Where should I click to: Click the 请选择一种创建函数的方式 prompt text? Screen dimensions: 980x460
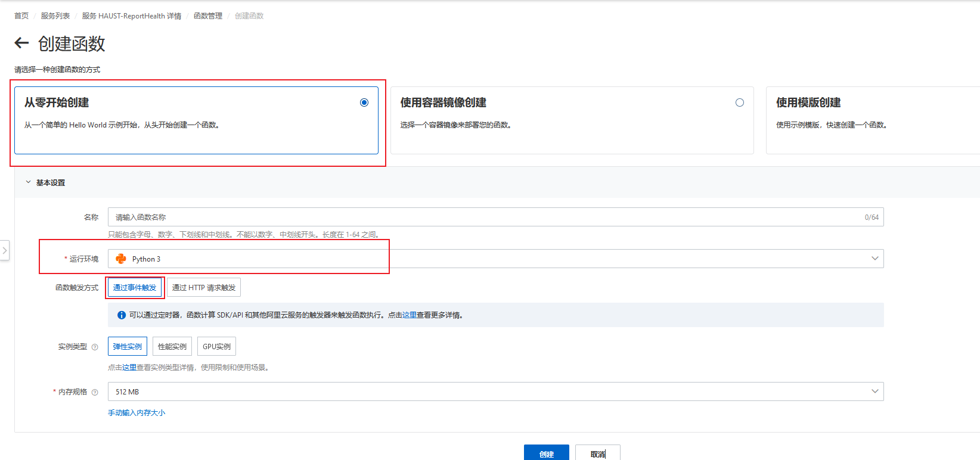point(57,70)
